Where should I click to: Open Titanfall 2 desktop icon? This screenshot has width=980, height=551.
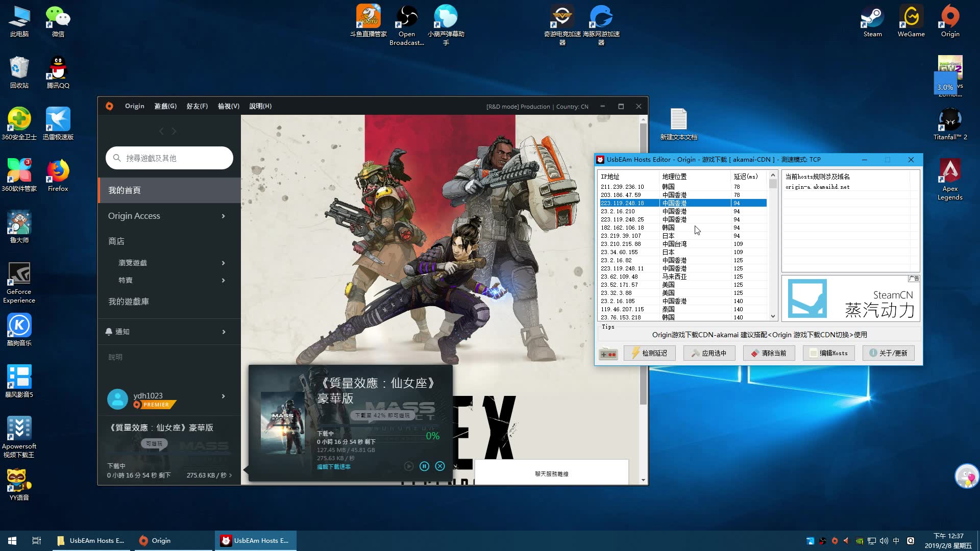coord(950,124)
